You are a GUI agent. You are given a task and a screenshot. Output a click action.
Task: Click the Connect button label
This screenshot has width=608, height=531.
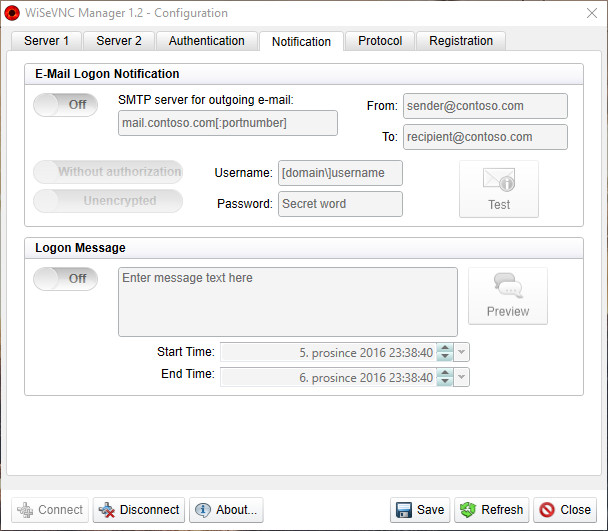click(60, 510)
